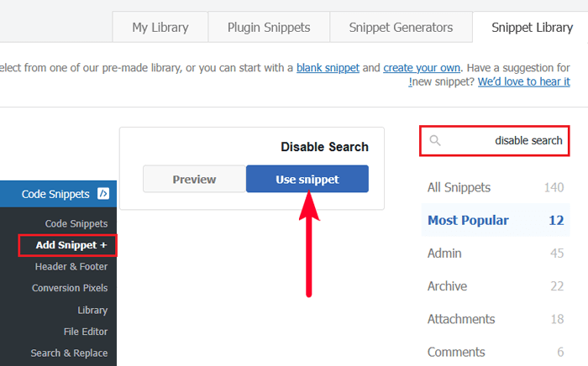The width and height of the screenshot is (588, 366).
Task: Focus the disable search input field
Action: [x=504, y=140]
